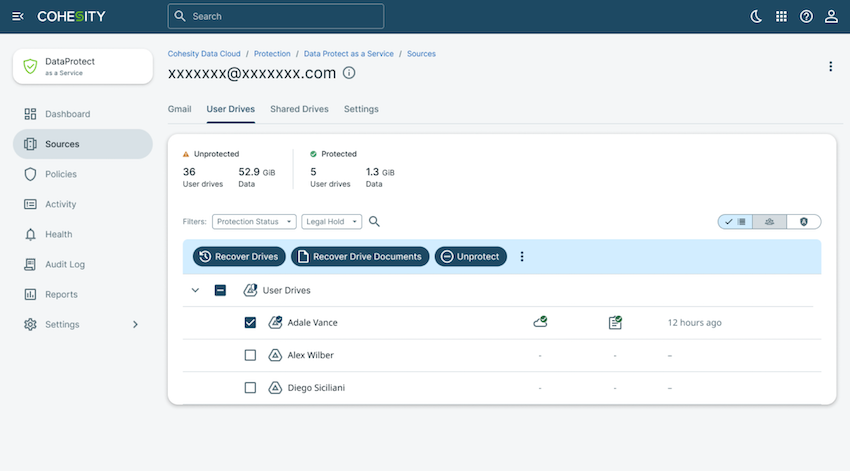Click the Diego Siciliani name
Screen dimensions: 850x471
316,388
